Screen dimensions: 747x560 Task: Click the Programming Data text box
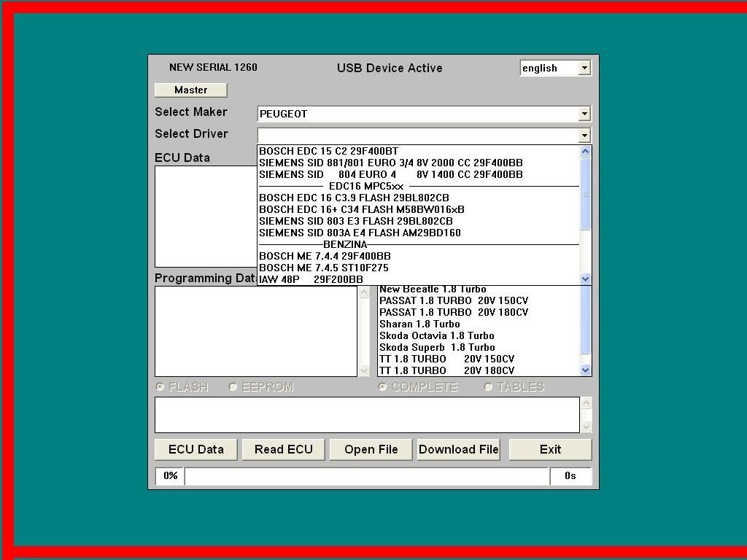(256, 331)
